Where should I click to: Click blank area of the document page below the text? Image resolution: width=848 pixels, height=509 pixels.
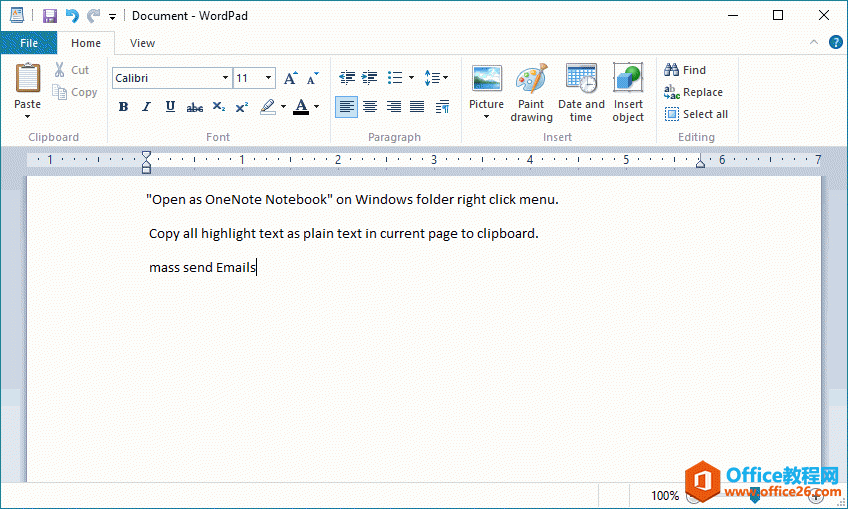coord(424,379)
